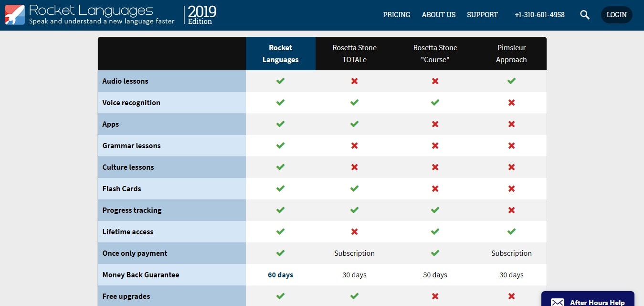644x306 pixels.
Task: Click the 60 days guarantee cell
Action: (x=281, y=275)
